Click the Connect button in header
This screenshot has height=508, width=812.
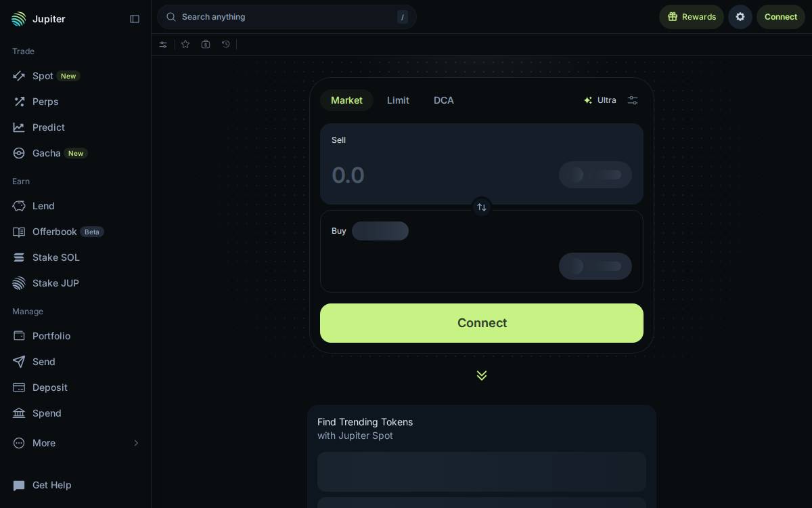pyautogui.click(x=781, y=17)
